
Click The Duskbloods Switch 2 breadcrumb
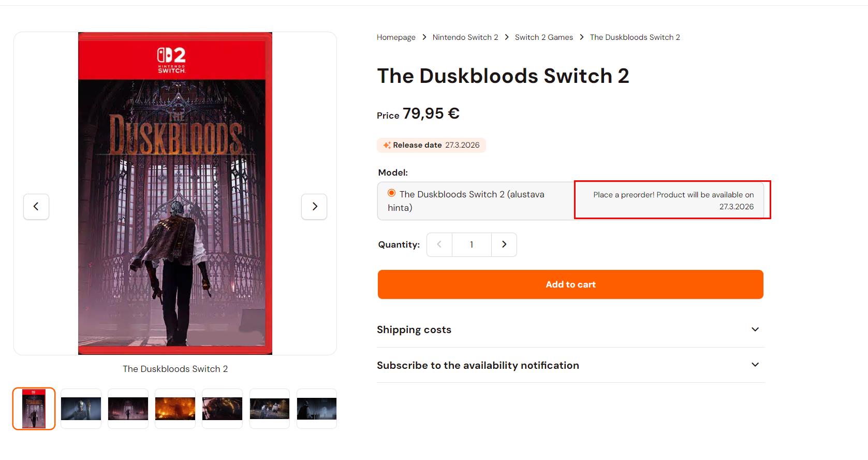635,37
